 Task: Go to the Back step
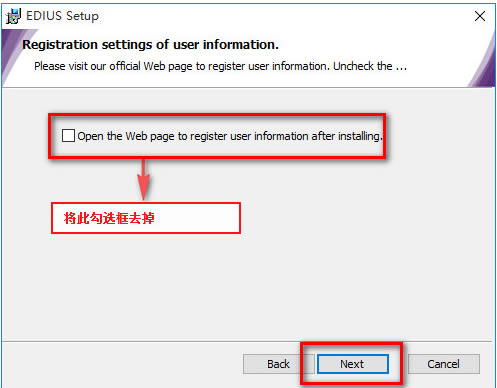pyautogui.click(x=278, y=364)
